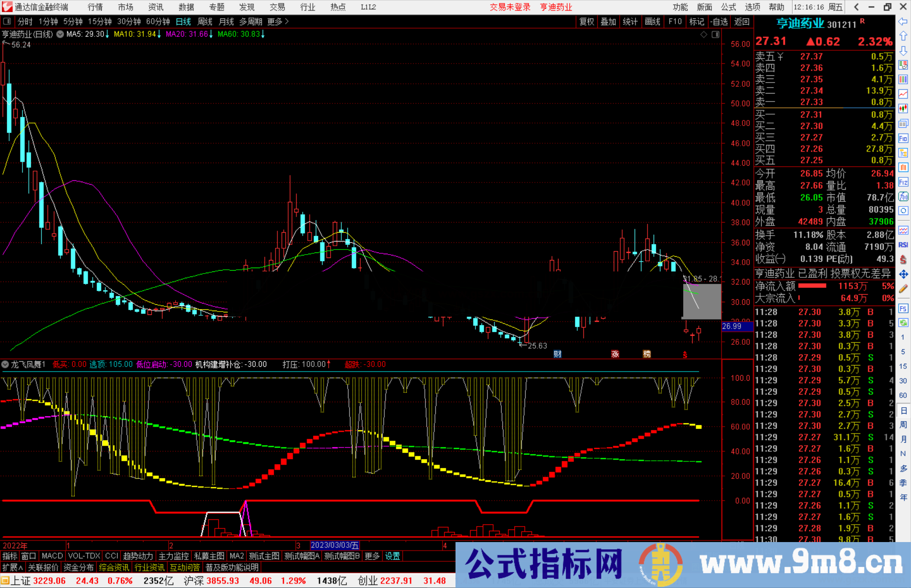This screenshot has height=588, width=911.
Task: Open the 交易 menu in menu bar
Action: click(277, 7)
